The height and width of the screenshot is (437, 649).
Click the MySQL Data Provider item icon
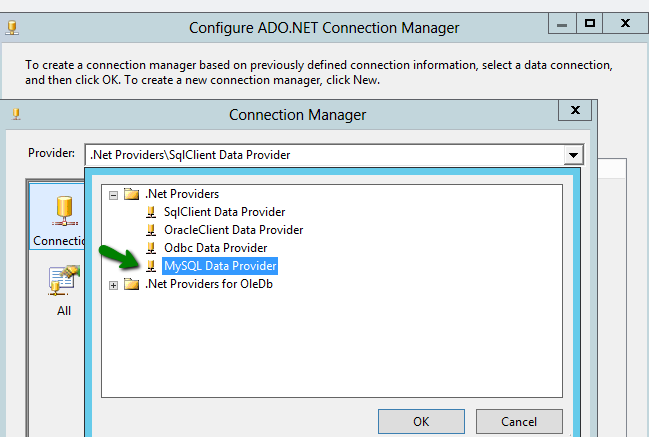coord(151,266)
